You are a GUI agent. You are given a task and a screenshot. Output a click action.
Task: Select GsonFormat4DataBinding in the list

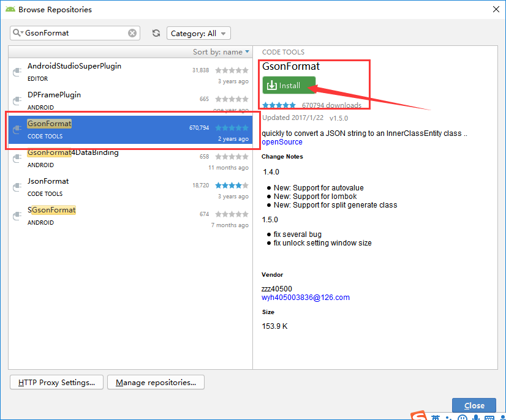pos(130,159)
